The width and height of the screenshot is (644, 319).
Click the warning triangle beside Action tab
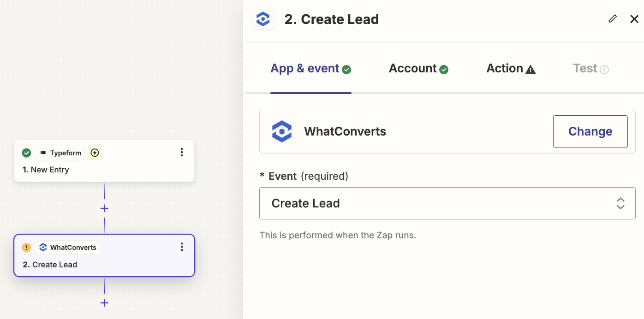531,70
